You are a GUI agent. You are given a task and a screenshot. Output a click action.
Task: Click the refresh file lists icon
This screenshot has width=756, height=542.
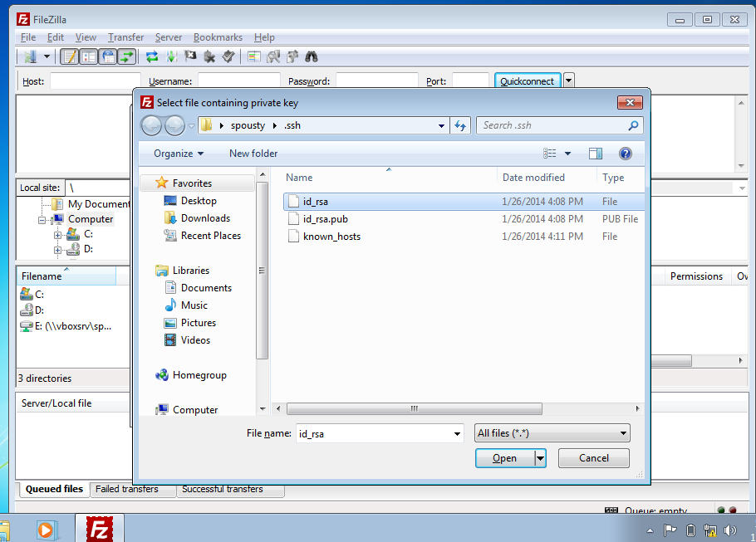152,56
